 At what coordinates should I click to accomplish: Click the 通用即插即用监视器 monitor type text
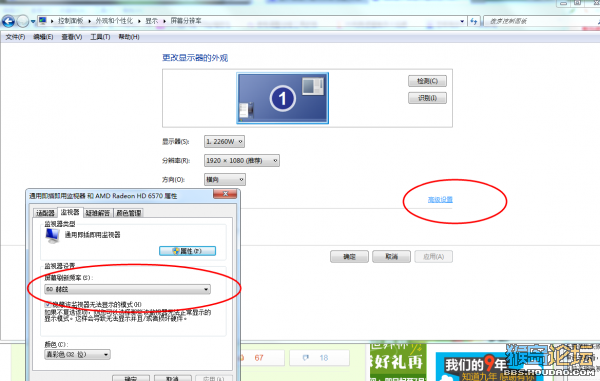(x=92, y=235)
